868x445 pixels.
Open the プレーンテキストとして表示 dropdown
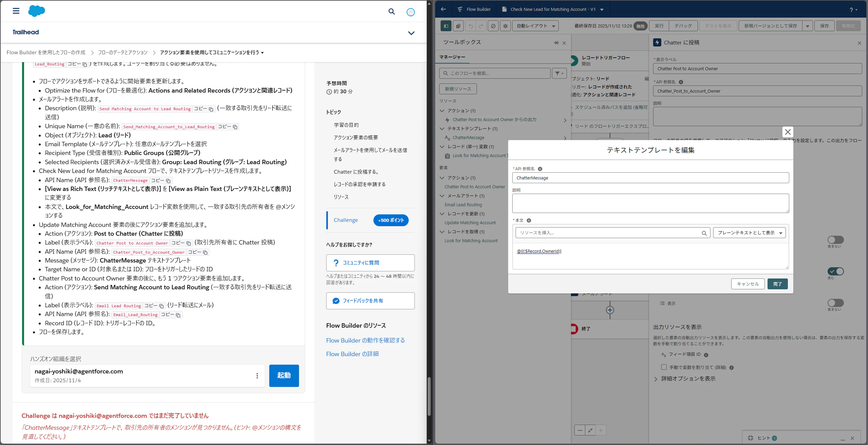pyautogui.click(x=750, y=233)
